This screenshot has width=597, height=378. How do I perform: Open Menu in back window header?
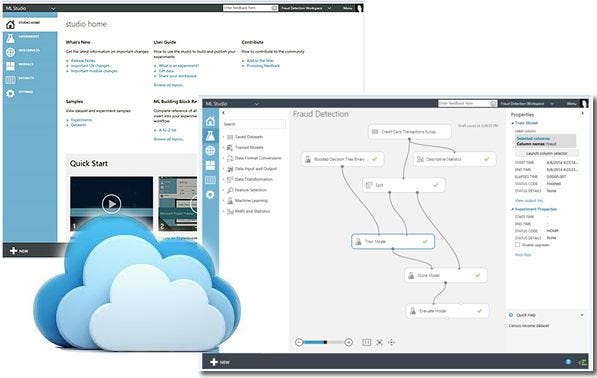(x=347, y=8)
